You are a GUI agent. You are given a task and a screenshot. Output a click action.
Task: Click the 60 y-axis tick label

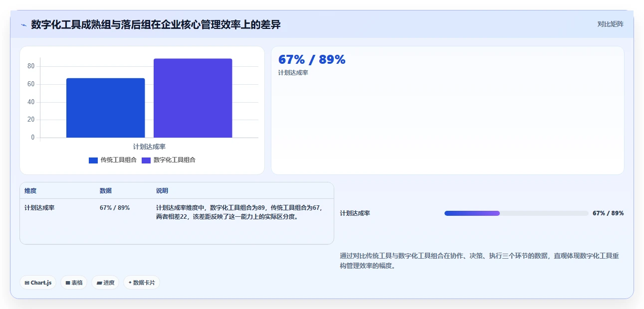click(31, 84)
